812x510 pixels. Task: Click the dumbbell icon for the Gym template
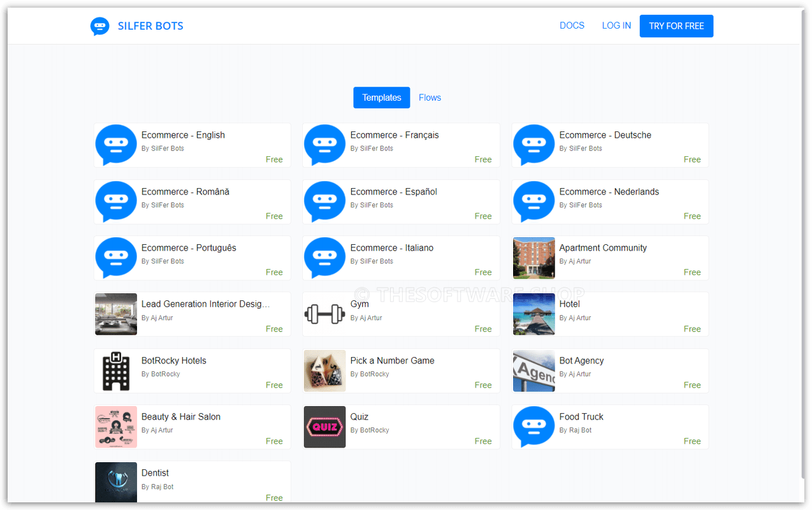pos(324,314)
